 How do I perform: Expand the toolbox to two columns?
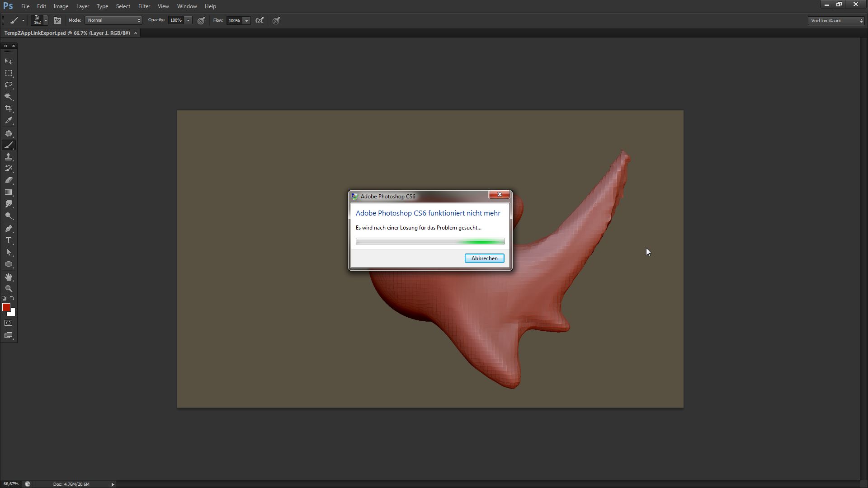[6, 46]
